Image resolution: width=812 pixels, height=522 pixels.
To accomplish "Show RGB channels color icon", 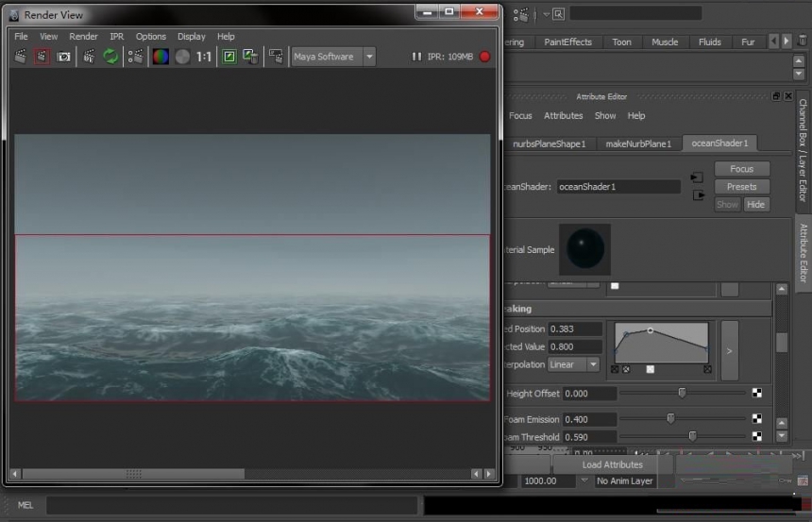I will click(161, 57).
